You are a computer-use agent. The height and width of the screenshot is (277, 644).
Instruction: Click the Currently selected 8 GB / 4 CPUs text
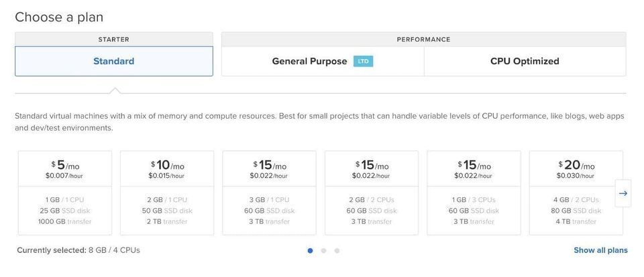click(78, 250)
